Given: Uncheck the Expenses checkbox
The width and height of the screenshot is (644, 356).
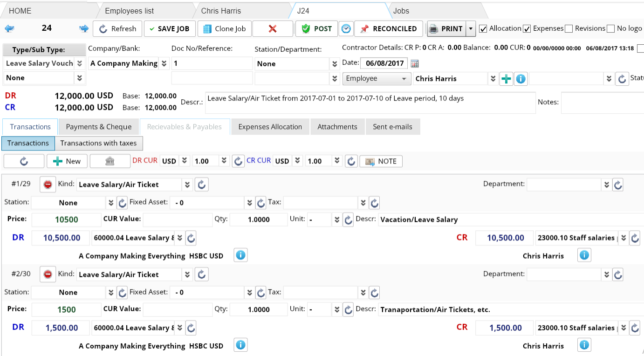Looking at the screenshot, I should pyautogui.click(x=527, y=29).
